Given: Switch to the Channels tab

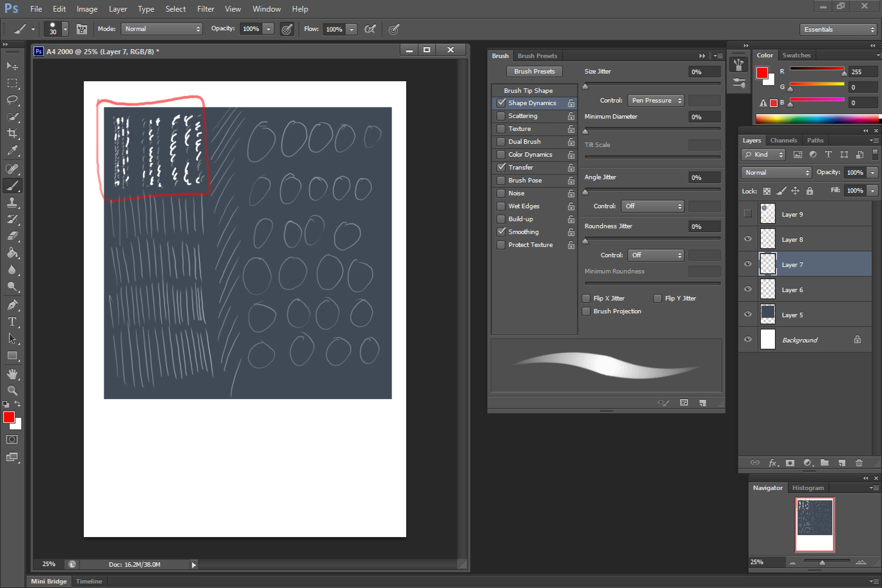Looking at the screenshot, I should point(783,140).
